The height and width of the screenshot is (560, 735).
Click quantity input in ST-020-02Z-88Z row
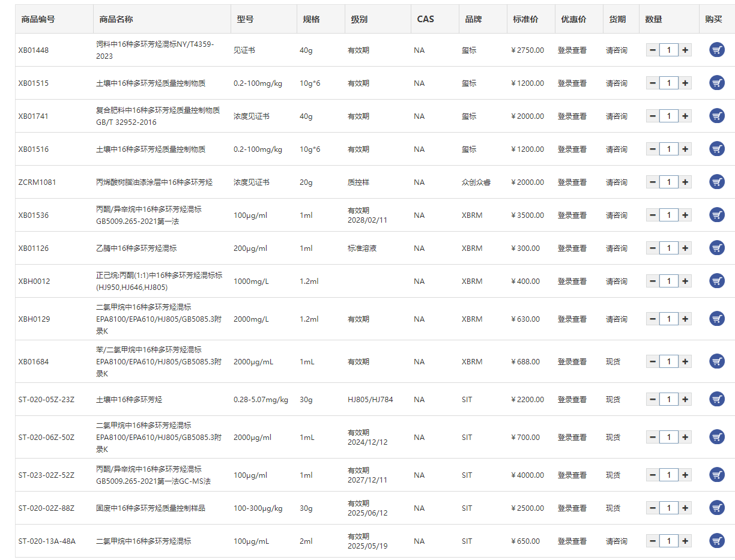[x=669, y=508]
